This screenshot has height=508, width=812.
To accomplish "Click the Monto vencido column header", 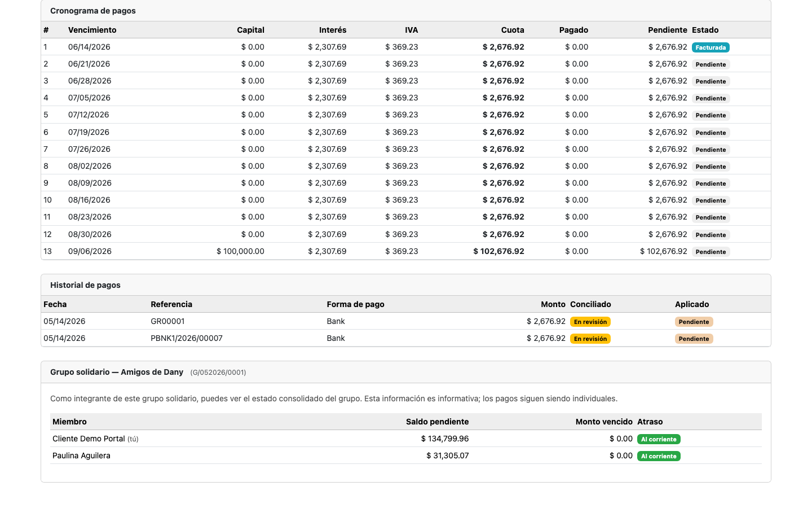I will click(x=604, y=422).
